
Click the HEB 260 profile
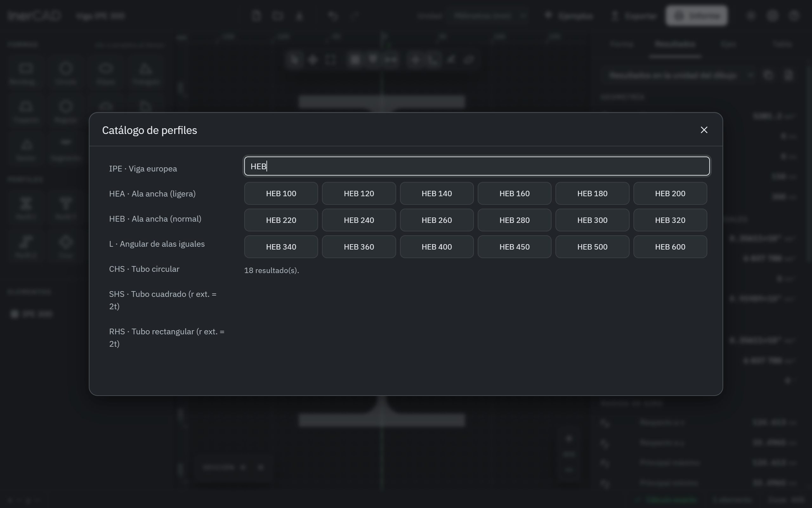(x=437, y=220)
